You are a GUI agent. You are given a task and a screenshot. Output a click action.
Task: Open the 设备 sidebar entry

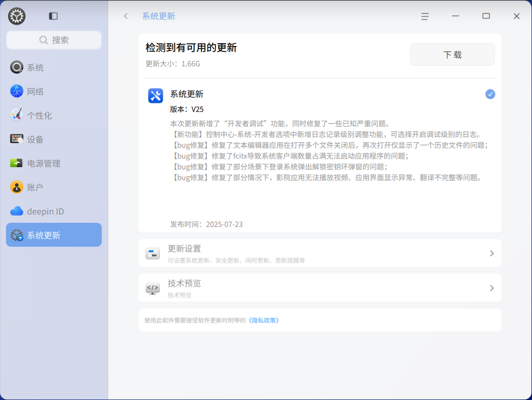54,139
